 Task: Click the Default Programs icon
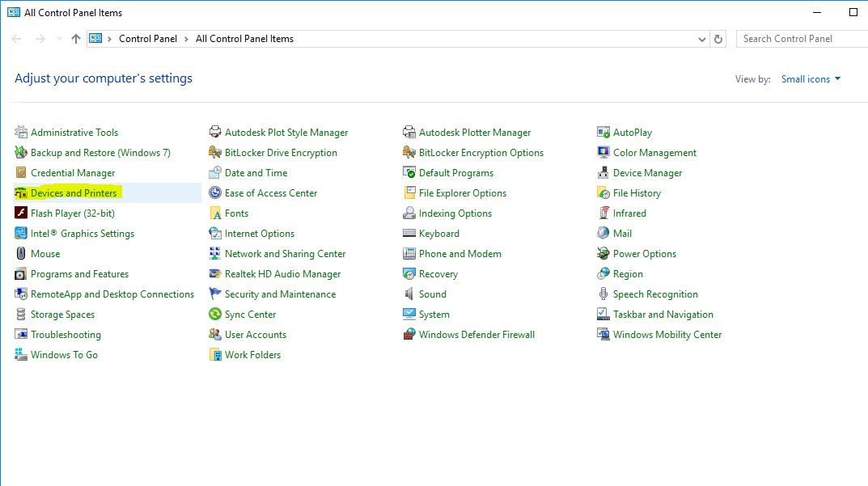409,173
